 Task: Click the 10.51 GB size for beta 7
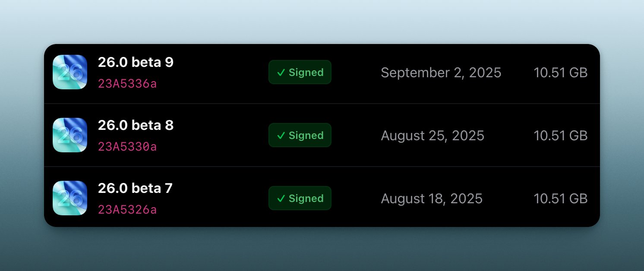(x=560, y=199)
